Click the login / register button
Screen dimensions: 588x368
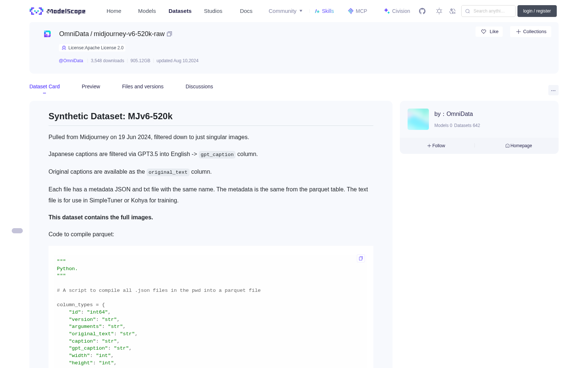tap(537, 11)
